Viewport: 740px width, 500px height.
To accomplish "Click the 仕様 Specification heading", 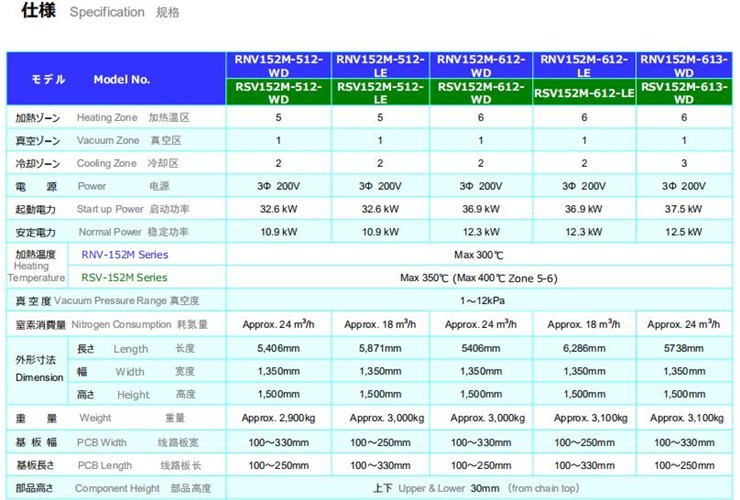I will pos(100,11).
